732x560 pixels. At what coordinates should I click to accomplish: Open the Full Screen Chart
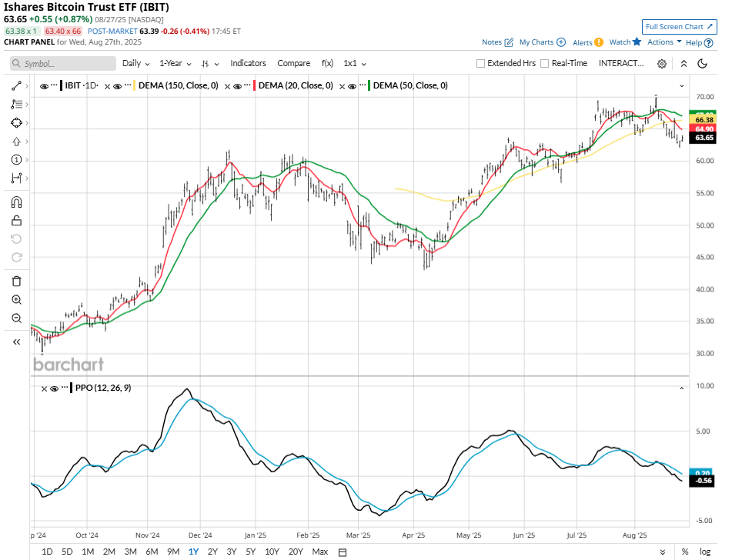[x=679, y=27]
